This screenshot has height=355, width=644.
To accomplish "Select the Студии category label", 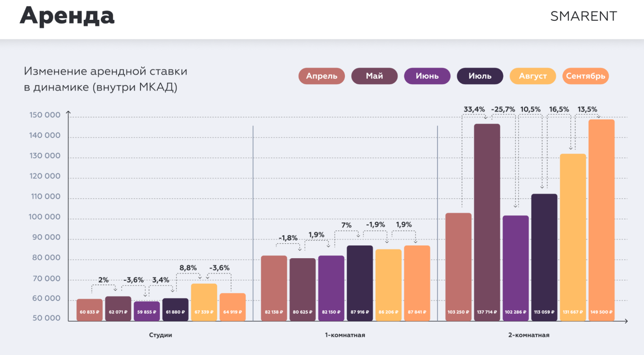I will pos(160,335).
